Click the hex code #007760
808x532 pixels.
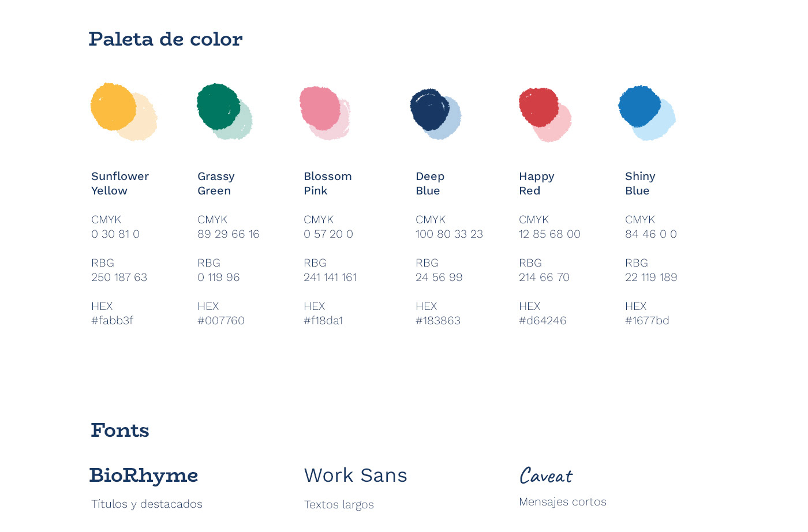[x=221, y=321]
